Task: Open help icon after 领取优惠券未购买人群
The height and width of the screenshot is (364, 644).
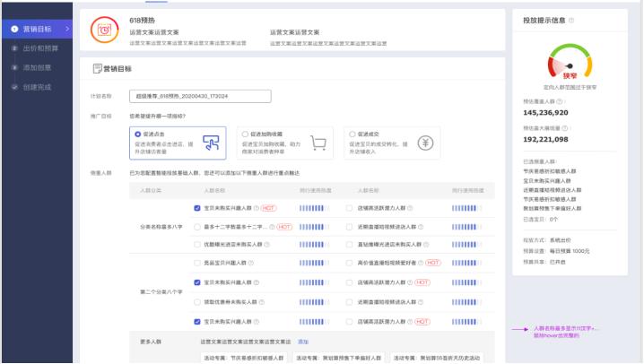Action: pos(262,302)
